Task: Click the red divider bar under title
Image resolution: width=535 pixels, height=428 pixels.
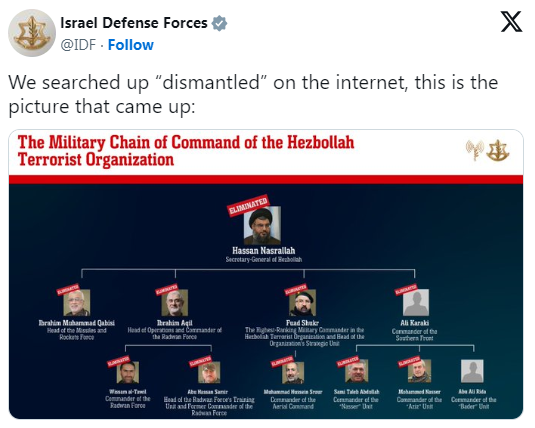Action: pos(266,180)
